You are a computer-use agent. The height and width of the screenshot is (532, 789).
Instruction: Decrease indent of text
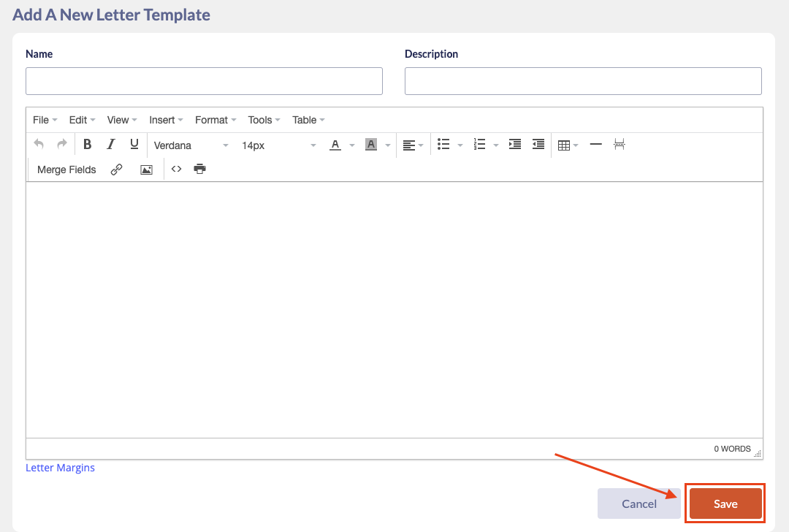coord(538,145)
